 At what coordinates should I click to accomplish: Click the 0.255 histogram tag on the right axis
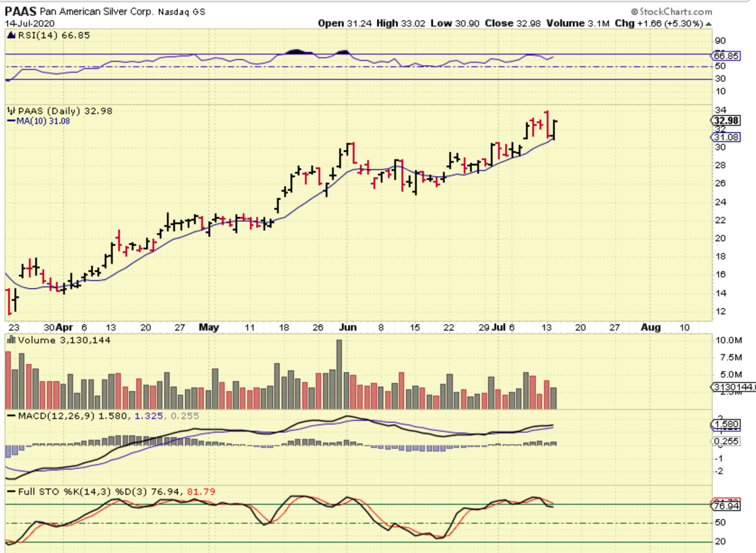tap(725, 441)
